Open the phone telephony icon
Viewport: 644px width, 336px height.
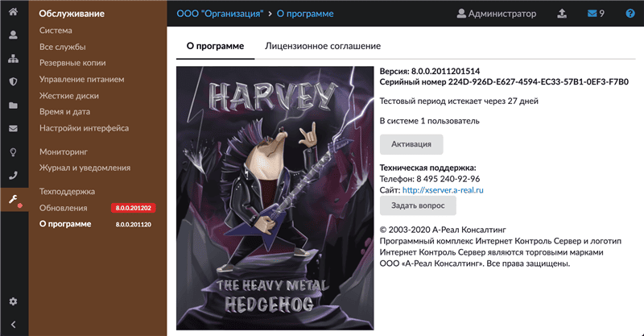tap(13, 176)
